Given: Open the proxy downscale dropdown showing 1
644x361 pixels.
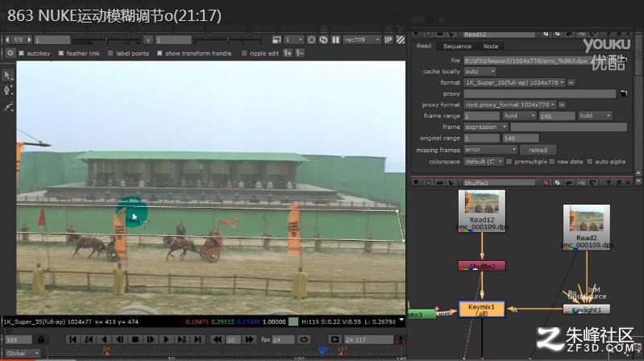Looking at the screenshot, I should pos(293,39).
